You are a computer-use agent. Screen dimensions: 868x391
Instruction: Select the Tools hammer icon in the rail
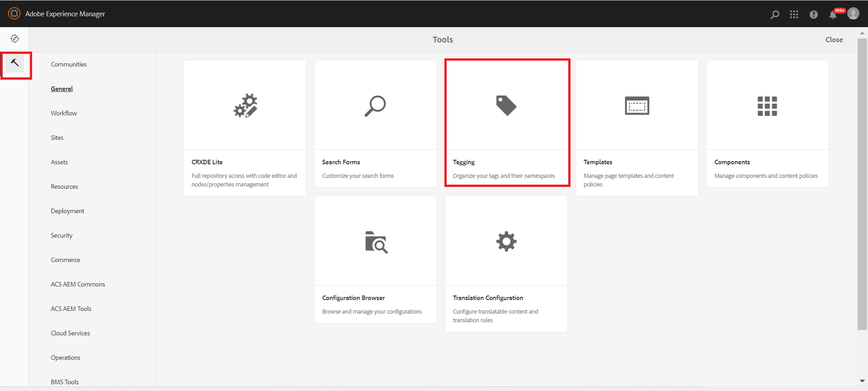tap(15, 63)
